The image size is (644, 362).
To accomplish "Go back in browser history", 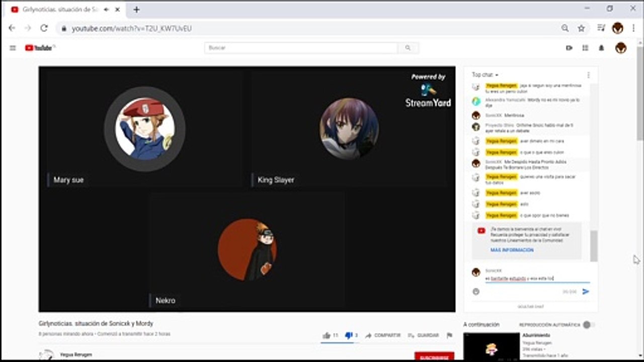I will click(12, 28).
